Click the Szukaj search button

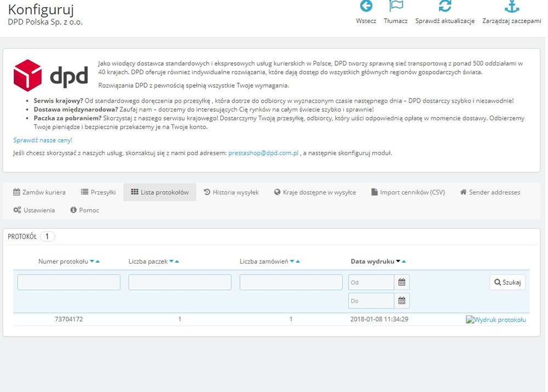[x=507, y=282]
